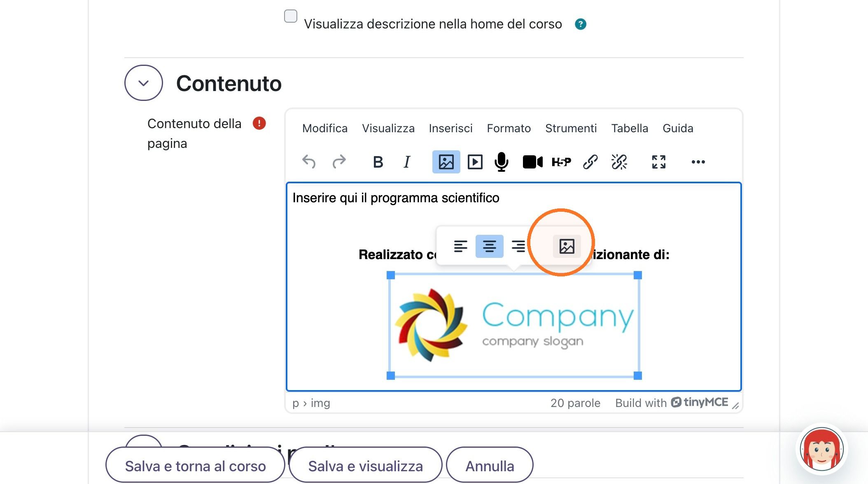Open the multimedia insert tool
The height and width of the screenshot is (484, 868).
click(x=475, y=162)
